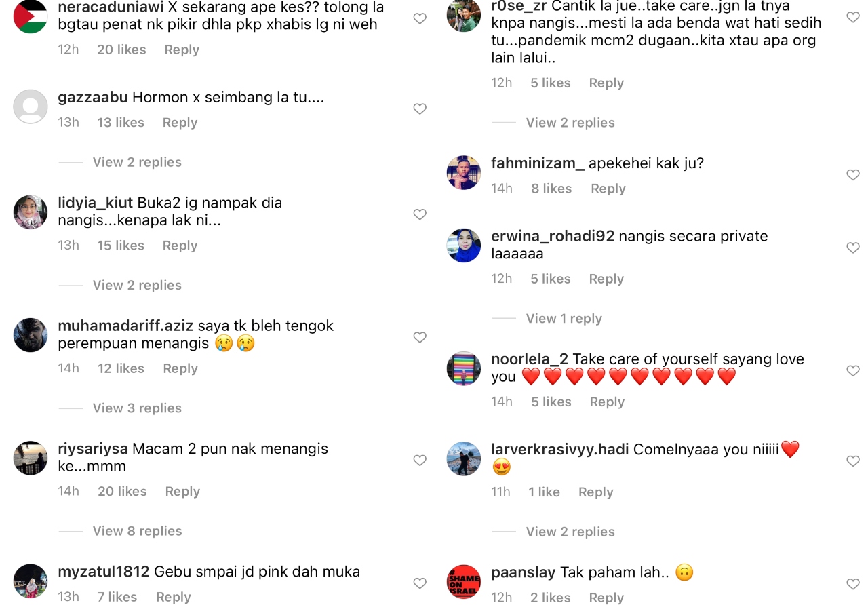Like lidyia_kiut's comment with the heart
The width and height of the screenshot is (868, 605).
pos(420,214)
